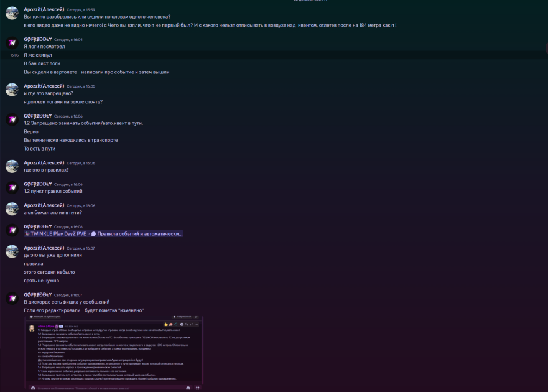Open Apozzit's avatar next to "а он бежал это не в пути?"
This screenshot has height=392, width=548.
click(12, 209)
